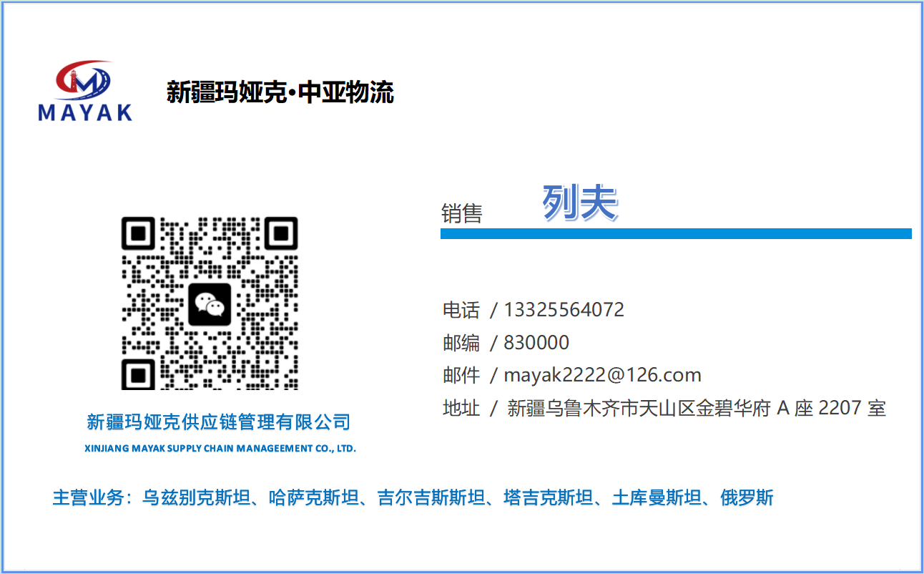The height and width of the screenshot is (574, 924).
Task: Click 俄罗斯 in the business list
Action: tap(747, 498)
